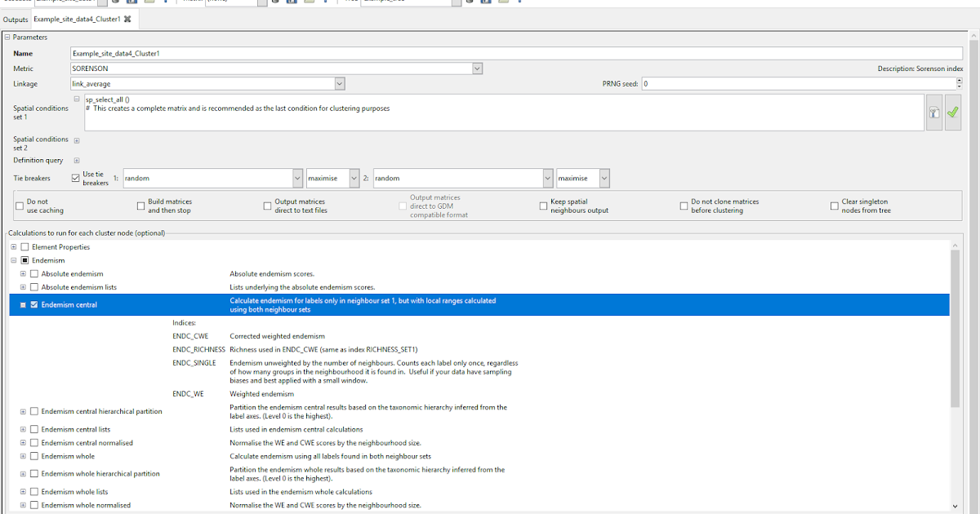Verify spatial conditions with the green check icon
Image resolution: width=980 pixels, height=514 pixels.
pyautogui.click(x=952, y=111)
